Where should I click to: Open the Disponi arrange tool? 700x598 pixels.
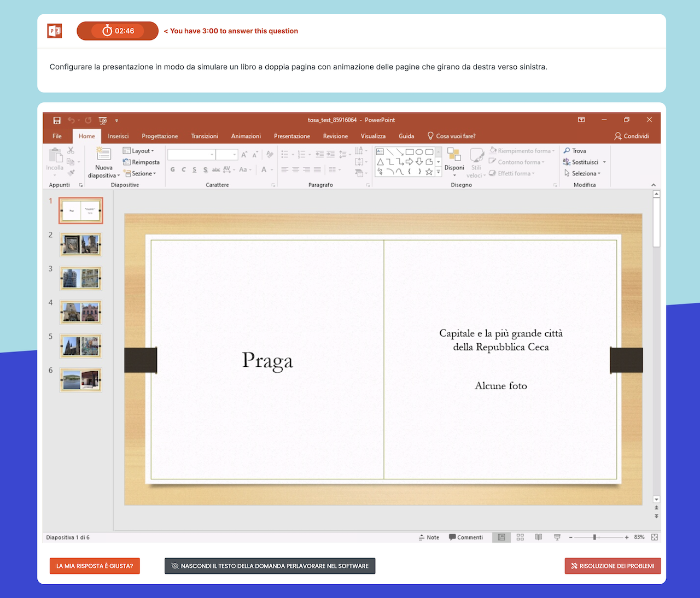click(x=454, y=162)
